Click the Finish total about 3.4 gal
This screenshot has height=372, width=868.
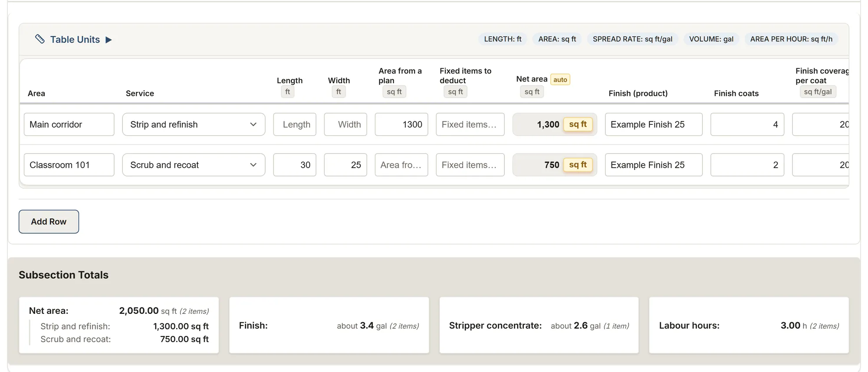coord(378,326)
